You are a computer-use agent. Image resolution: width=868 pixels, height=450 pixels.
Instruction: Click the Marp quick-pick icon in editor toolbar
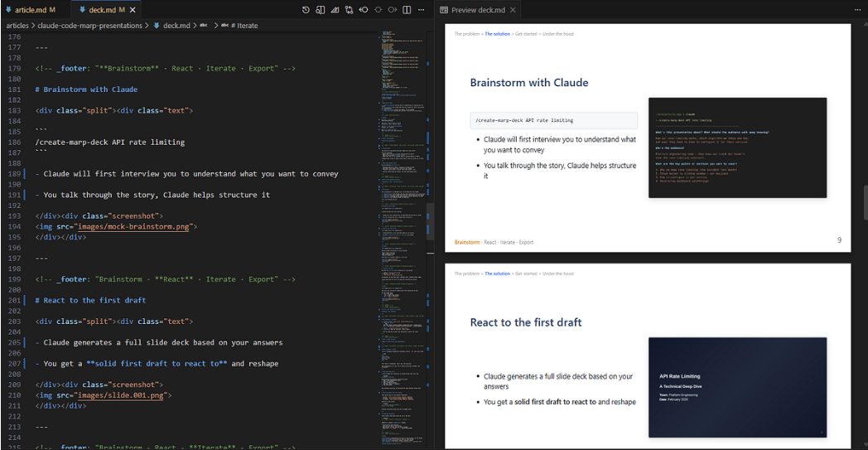tap(335, 10)
